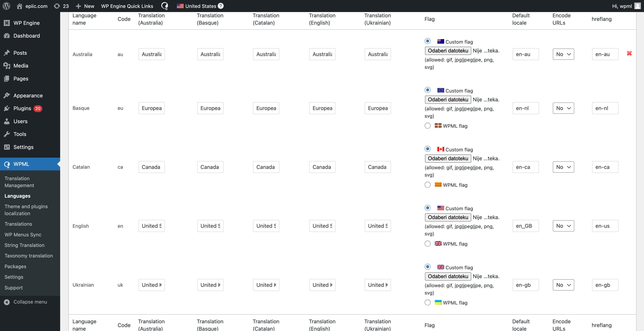Delete the Australia language with red X

(x=629, y=53)
